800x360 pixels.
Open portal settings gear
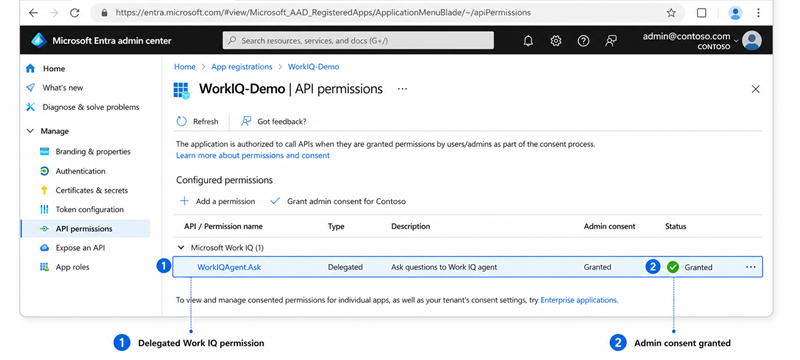coord(556,41)
